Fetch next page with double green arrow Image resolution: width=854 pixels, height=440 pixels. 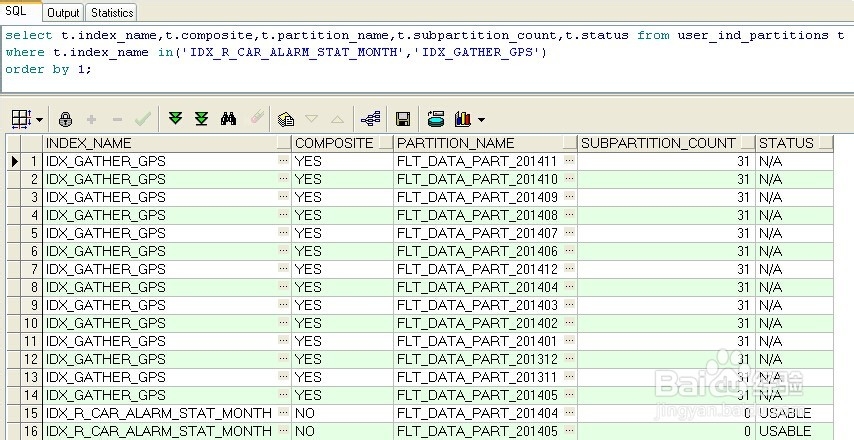tap(176, 119)
